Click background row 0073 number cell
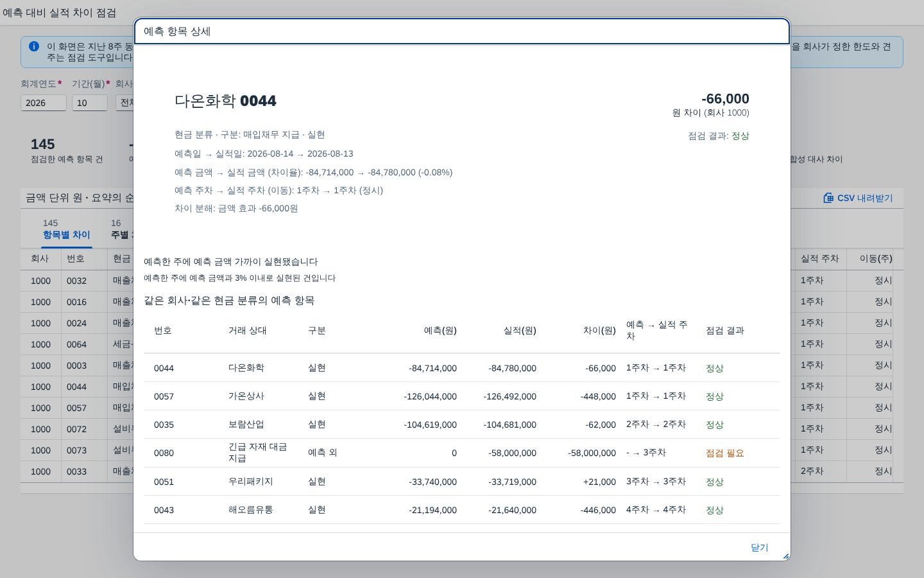924x578 pixels. [76, 450]
